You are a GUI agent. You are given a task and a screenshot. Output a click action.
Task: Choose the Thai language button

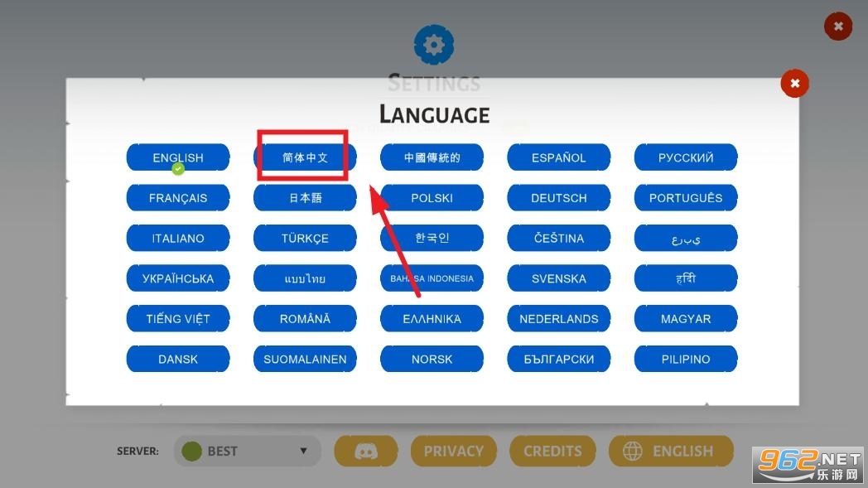pyautogui.click(x=305, y=278)
